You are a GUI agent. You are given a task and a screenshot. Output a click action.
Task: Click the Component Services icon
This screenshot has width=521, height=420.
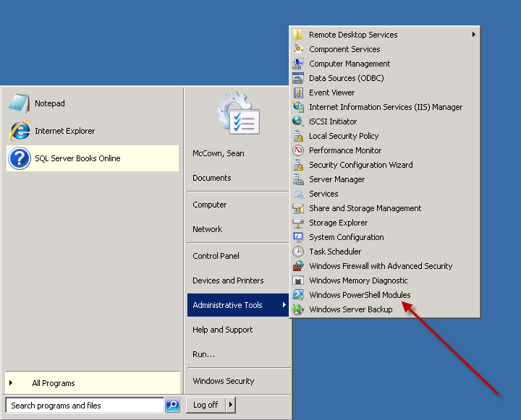click(298, 49)
